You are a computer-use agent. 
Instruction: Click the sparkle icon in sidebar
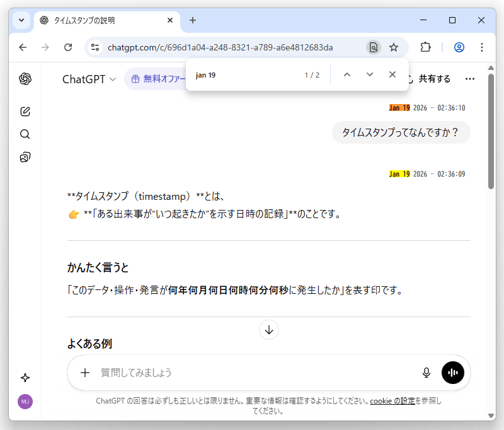[25, 378]
